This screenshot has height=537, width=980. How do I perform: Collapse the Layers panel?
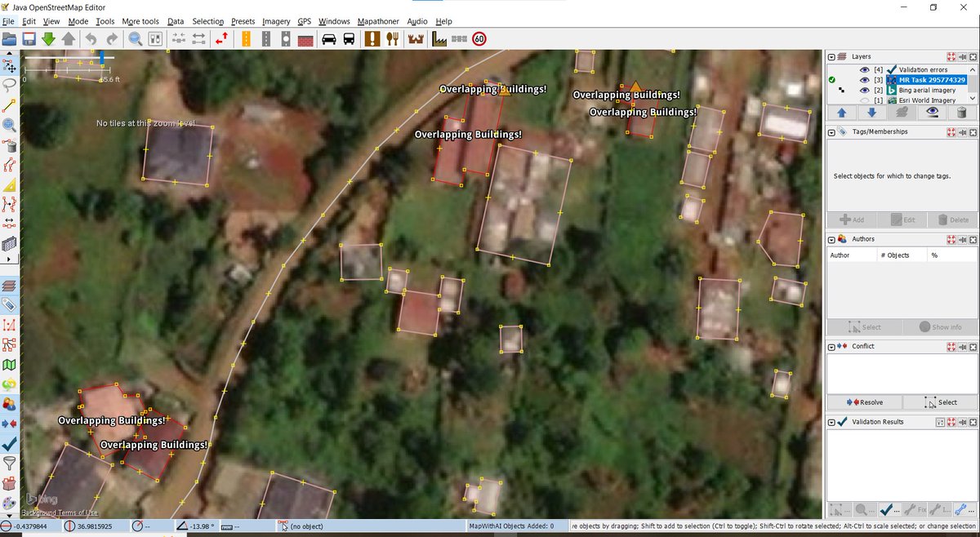pos(831,57)
